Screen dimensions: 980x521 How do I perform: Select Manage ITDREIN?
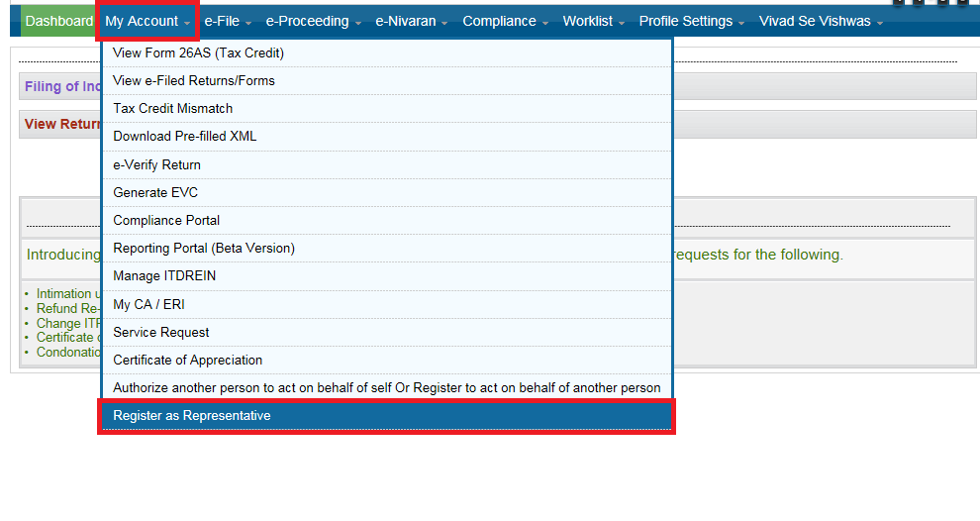point(387,275)
